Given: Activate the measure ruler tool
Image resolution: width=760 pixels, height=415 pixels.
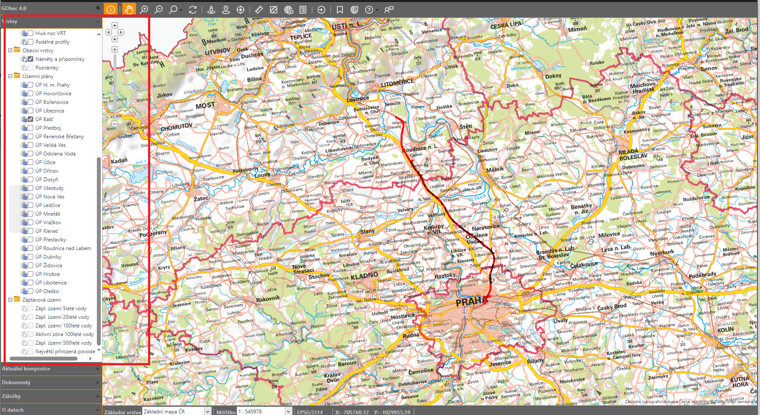Looking at the screenshot, I should point(258,9).
